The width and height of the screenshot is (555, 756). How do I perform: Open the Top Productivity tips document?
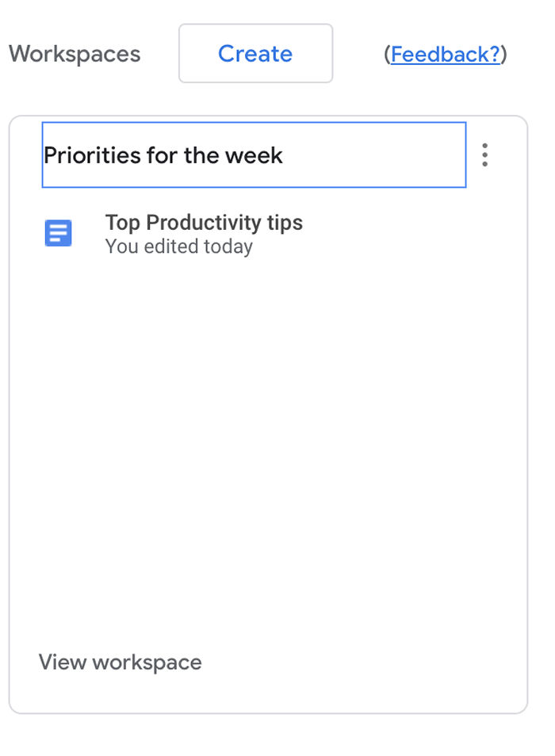click(x=204, y=223)
